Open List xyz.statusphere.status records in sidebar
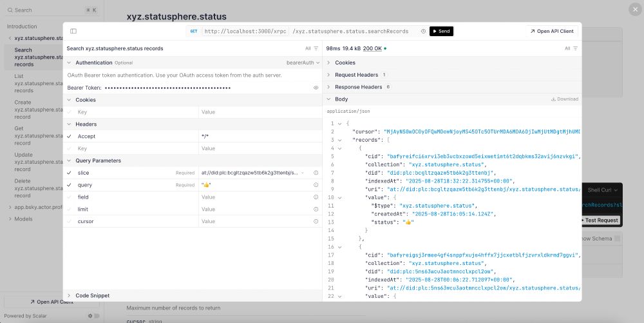The image size is (644, 323). [x=39, y=83]
